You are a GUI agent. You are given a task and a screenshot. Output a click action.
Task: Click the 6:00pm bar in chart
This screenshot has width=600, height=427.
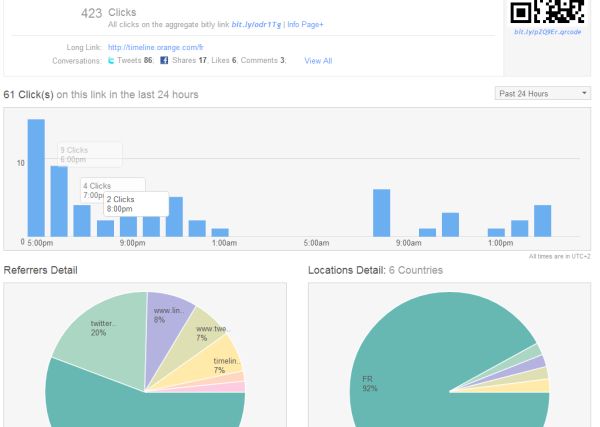point(59,201)
